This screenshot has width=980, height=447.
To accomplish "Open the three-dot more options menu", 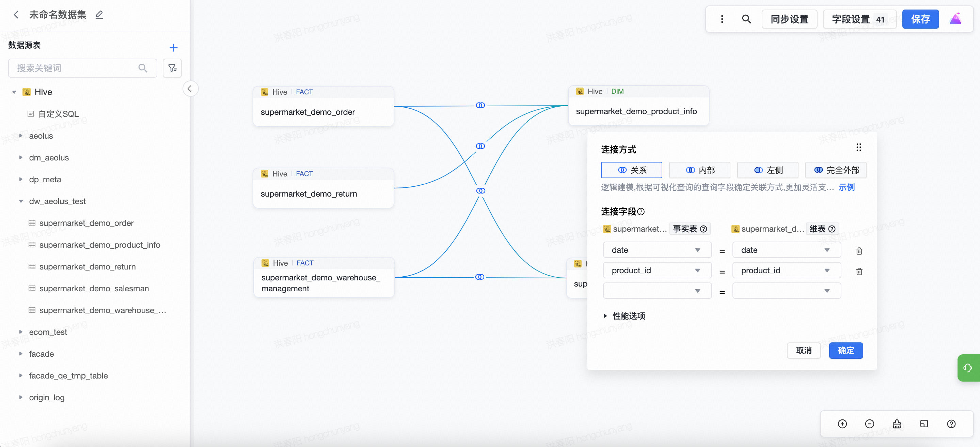I will 722,19.
